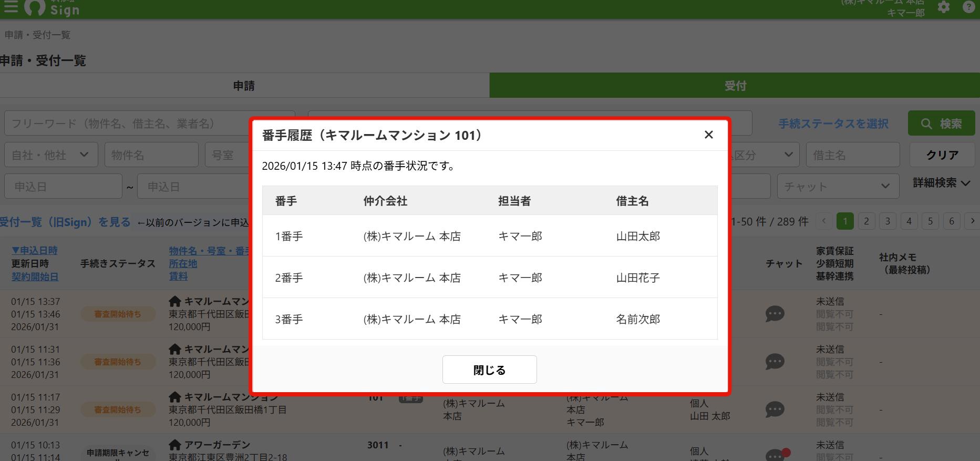Click previous page arrow in pagination

point(824,221)
